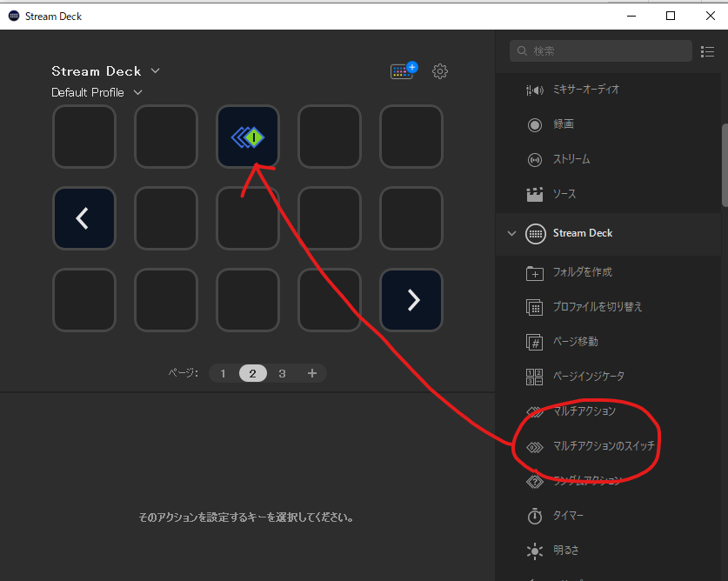Select the ソース clapperboard icon
This screenshot has width=728, height=581.
[535, 194]
